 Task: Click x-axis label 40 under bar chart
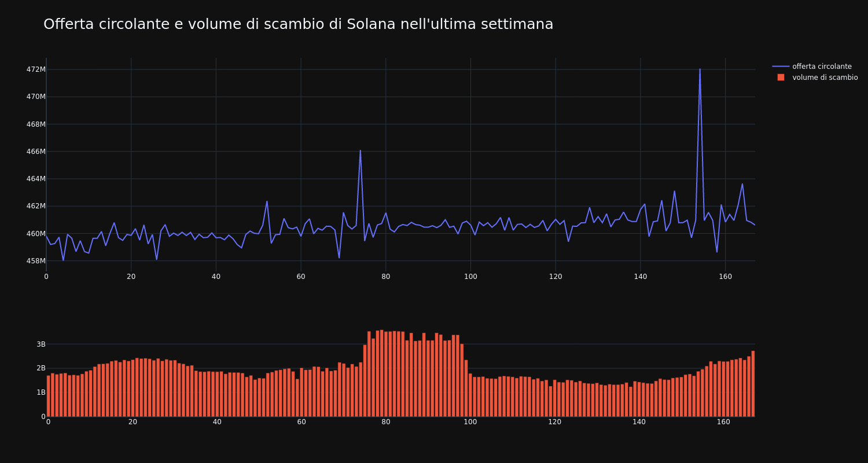point(217,422)
